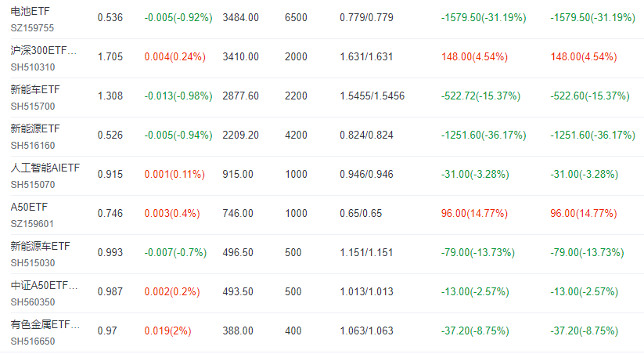Image resolution: width=644 pixels, height=354 pixels.
Task: Select the SH515070 stock code
Action: pos(32,184)
